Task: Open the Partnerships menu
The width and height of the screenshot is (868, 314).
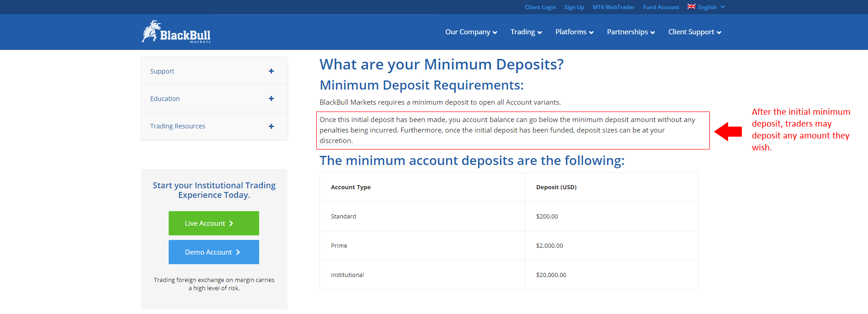Action: pos(630,32)
